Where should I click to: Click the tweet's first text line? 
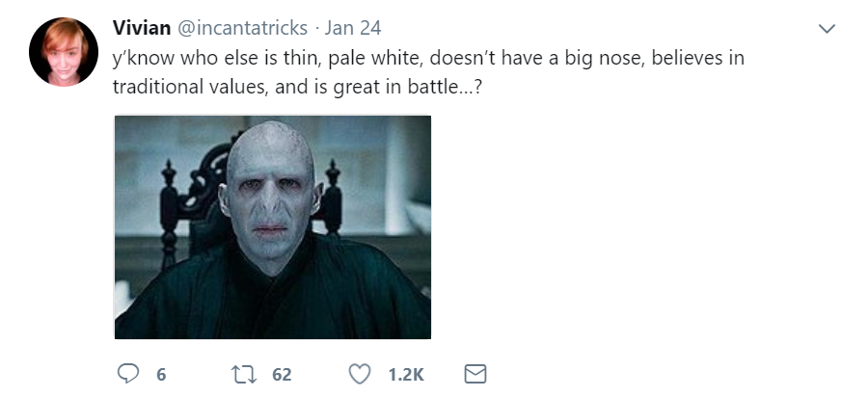[x=428, y=58]
